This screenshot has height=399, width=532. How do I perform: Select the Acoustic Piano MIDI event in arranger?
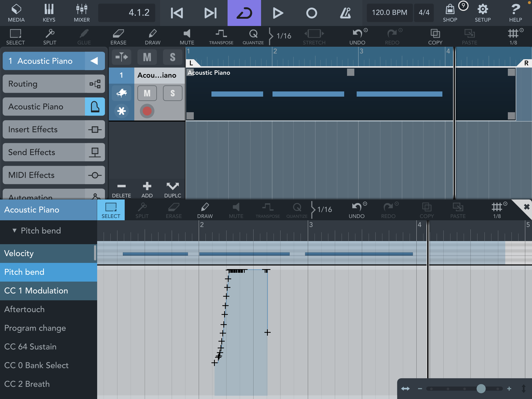click(351, 94)
